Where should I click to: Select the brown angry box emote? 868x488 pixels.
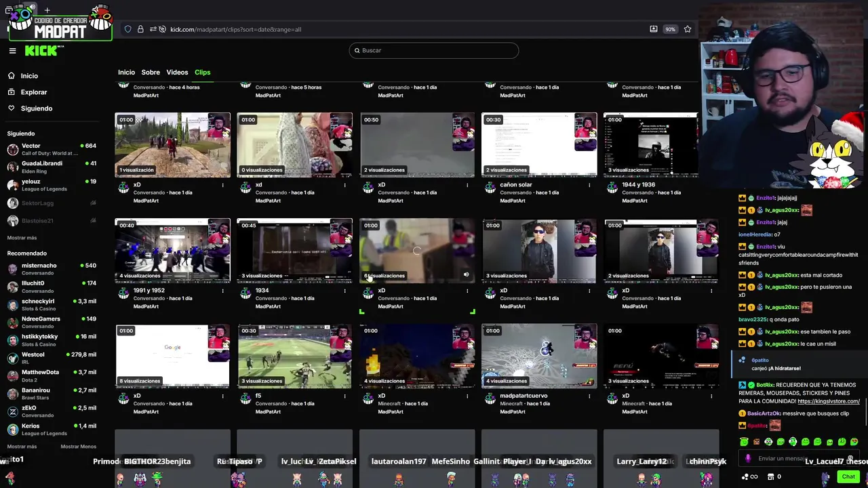coord(756,442)
